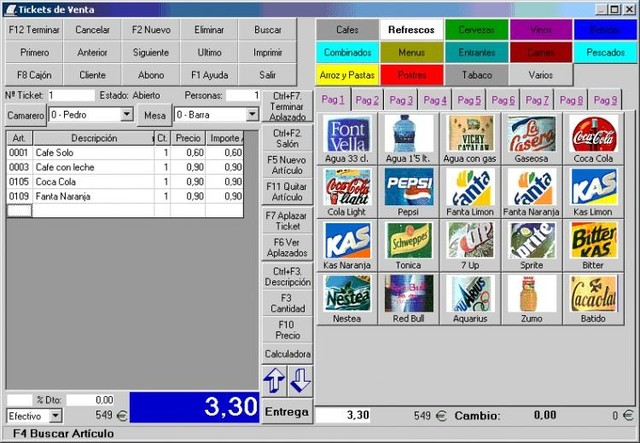Click the entrega amount field 3,30

click(x=343, y=415)
